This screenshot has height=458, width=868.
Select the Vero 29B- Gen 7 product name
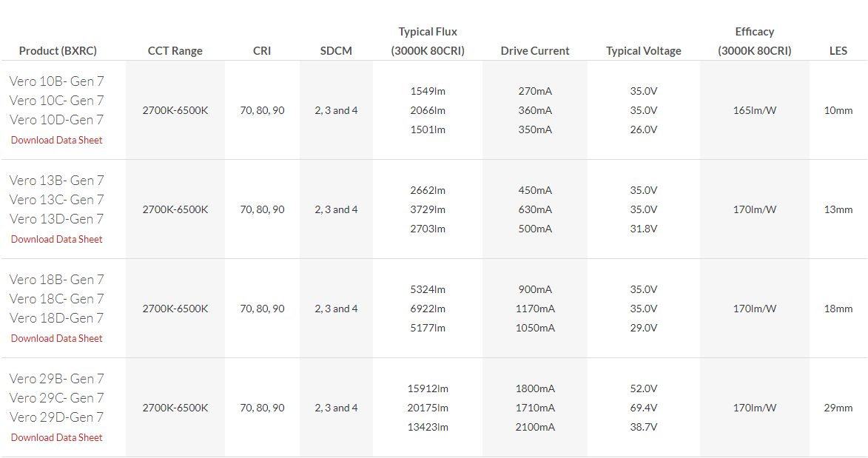click(x=57, y=378)
